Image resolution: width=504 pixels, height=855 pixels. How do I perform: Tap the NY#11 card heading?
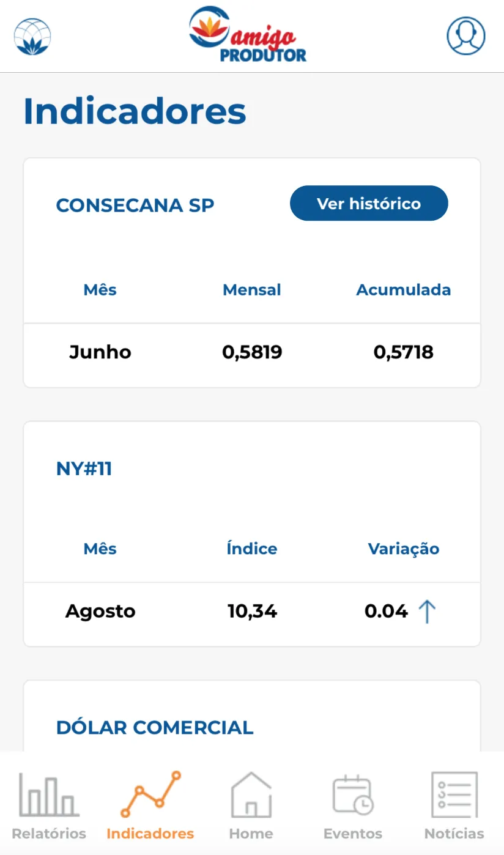pyautogui.click(x=84, y=469)
